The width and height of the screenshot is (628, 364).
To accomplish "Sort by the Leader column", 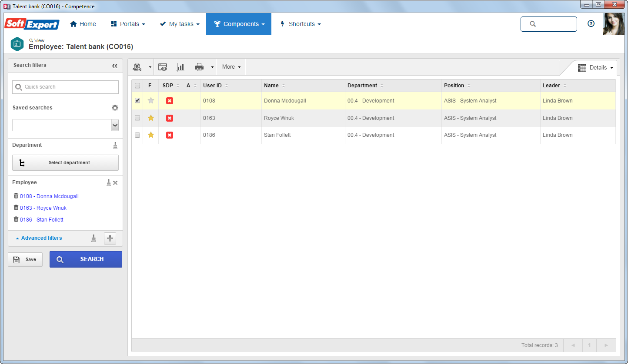I will coord(555,86).
